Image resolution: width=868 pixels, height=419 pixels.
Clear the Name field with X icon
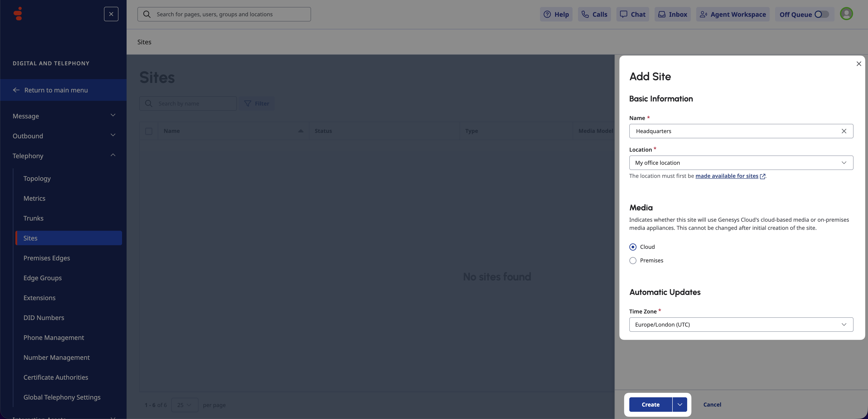(x=844, y=131)
